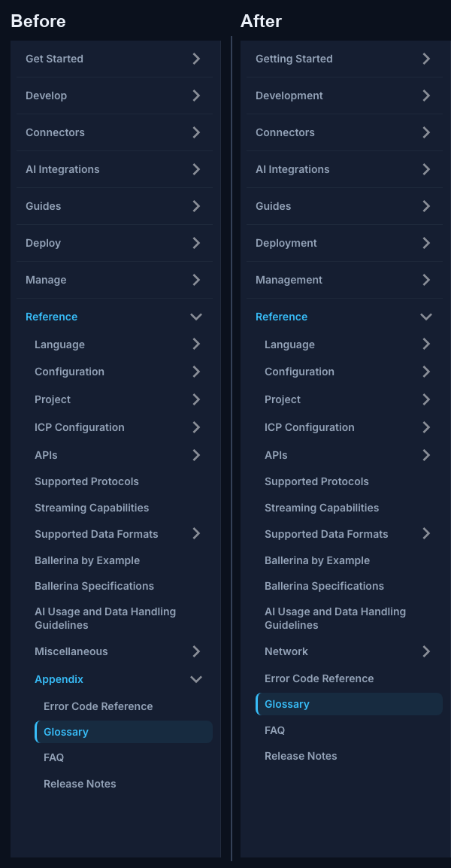Collapse Reference chevron in After panel
Image resolution: width=451 pixels, height=868 pixels.
pos(426,317)
